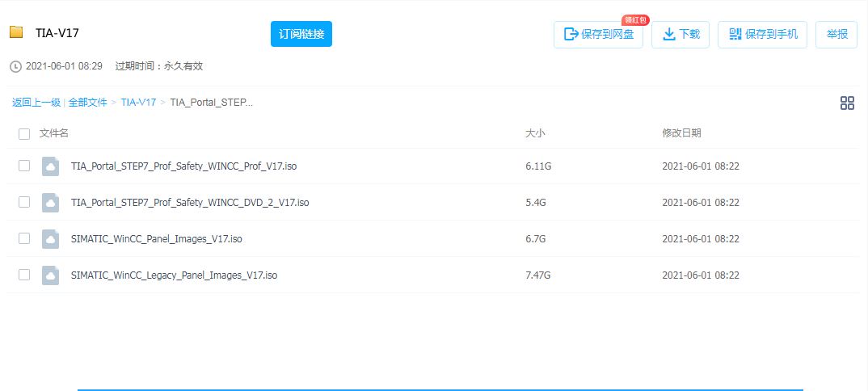This screenshot has height=391, width=868.
Task: Click the file icon for TIA_Portal_STEP7_Prof_Safety_WINCC_Prof_V17.iso
Action: [x=51, y=166]
